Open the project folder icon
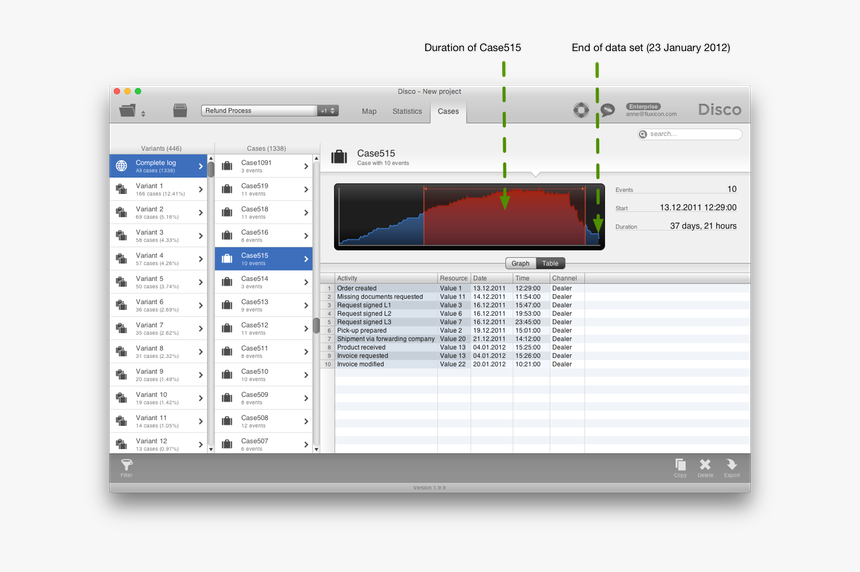The image size is (860, 572). tap(128, 111)
